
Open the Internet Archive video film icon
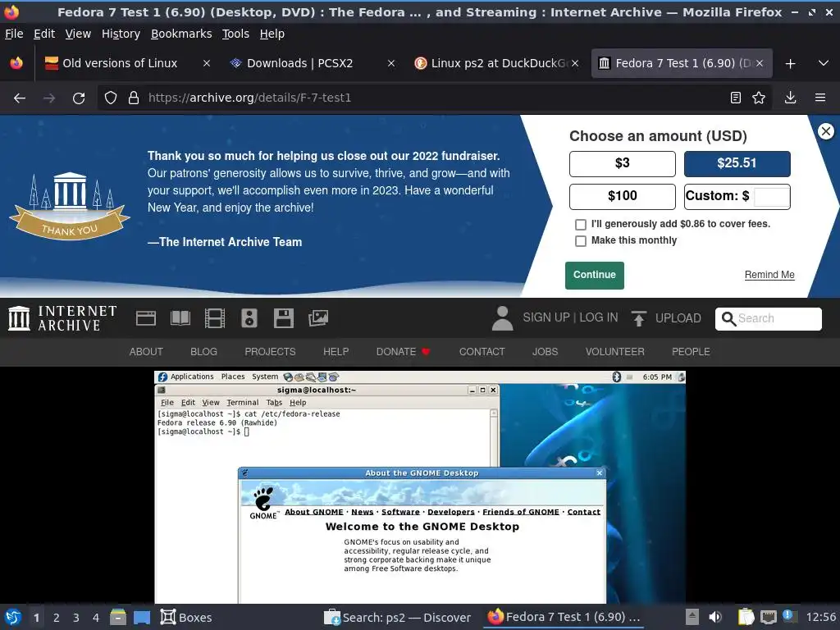[x=215, y=318]
